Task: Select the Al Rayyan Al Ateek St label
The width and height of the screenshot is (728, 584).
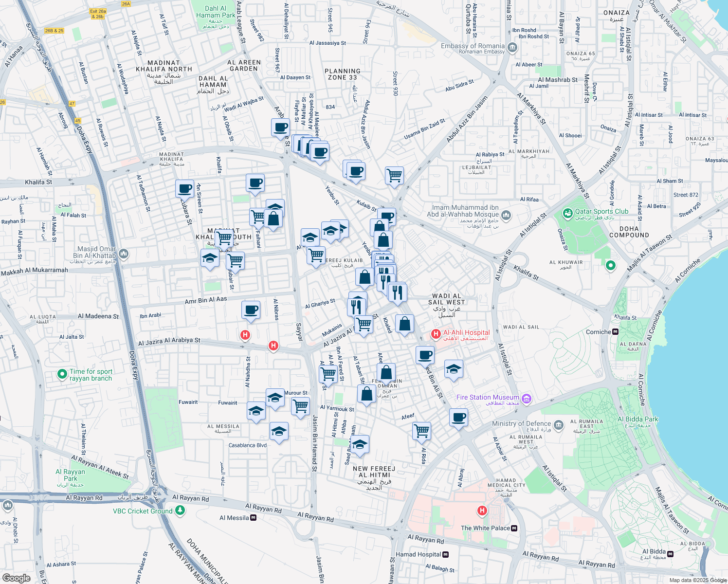Action: click(100, 467)
